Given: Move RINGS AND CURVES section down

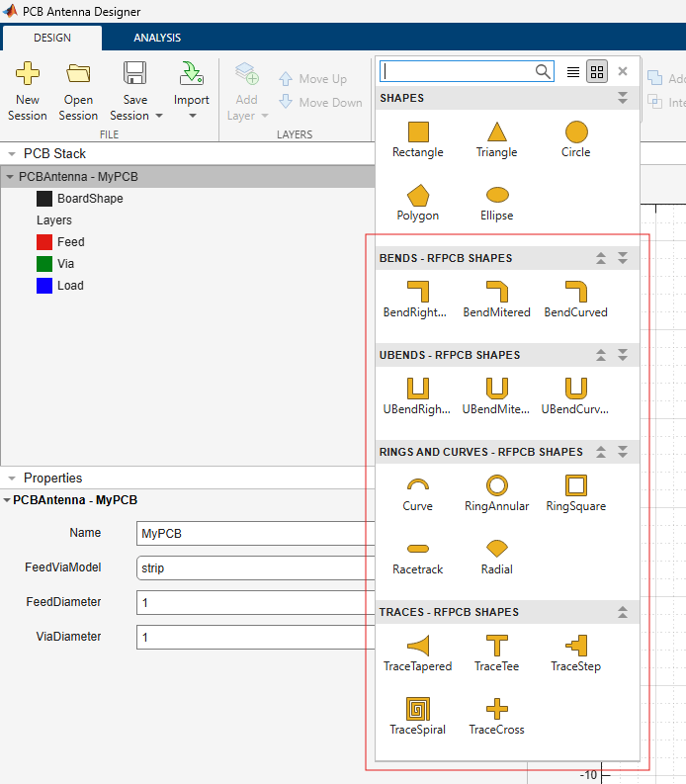Looking at the screenshot, I should click(623, 452).
